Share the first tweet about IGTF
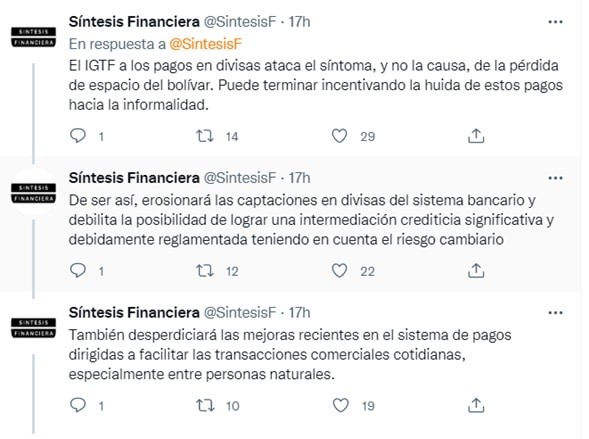 [476, 136]
